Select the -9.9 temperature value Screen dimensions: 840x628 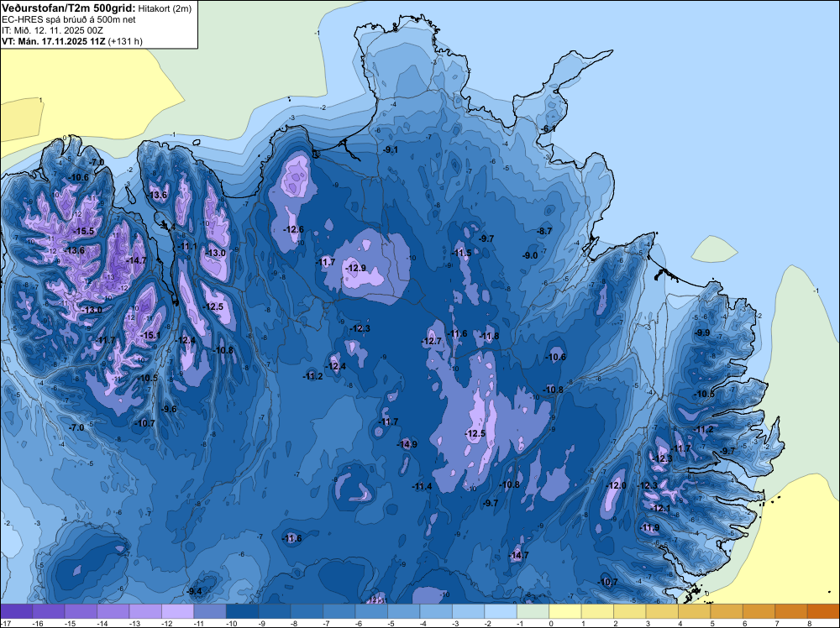701,333
